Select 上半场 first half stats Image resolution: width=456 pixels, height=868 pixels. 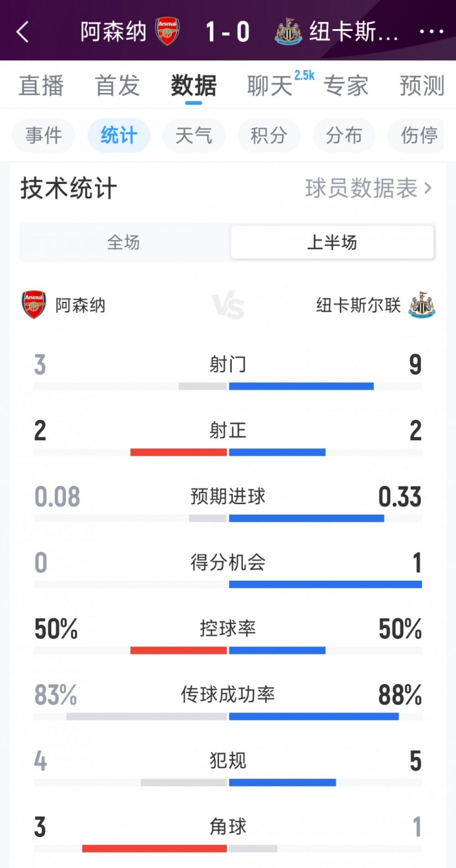coord(332,242)
